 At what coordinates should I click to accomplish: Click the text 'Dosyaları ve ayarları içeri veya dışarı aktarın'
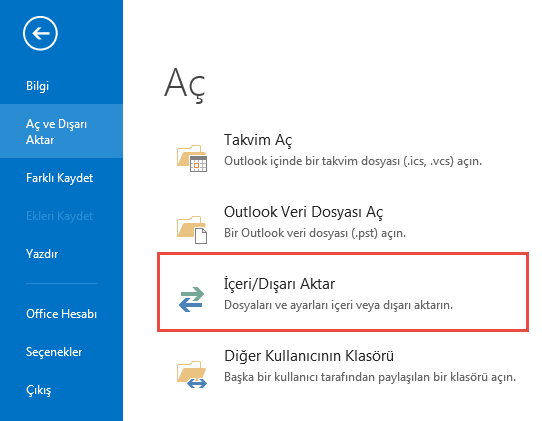point(338,305)
